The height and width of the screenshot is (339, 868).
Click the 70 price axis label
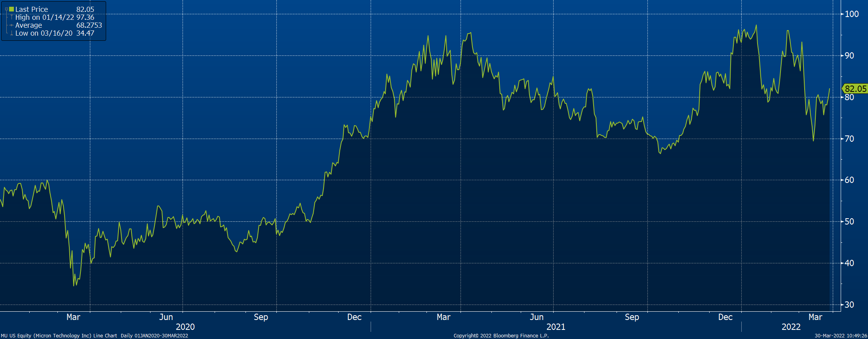[849, 139]
